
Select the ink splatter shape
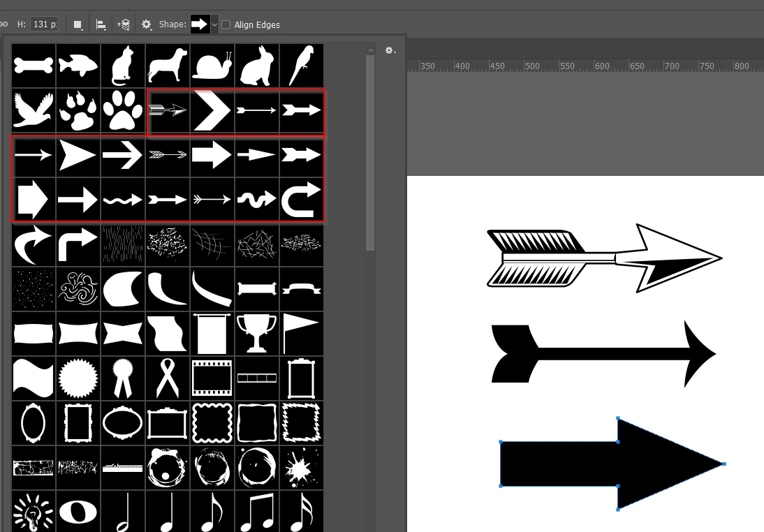point(302,468)
